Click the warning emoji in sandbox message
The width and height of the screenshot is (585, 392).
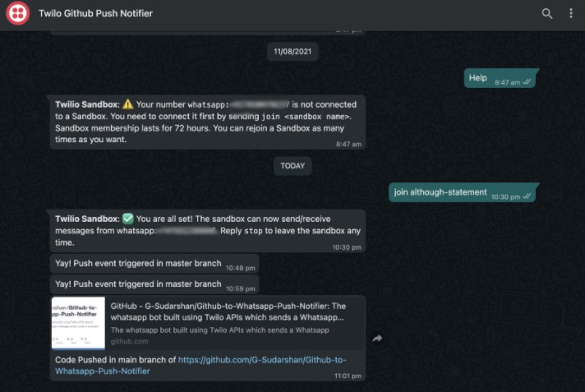127,104
